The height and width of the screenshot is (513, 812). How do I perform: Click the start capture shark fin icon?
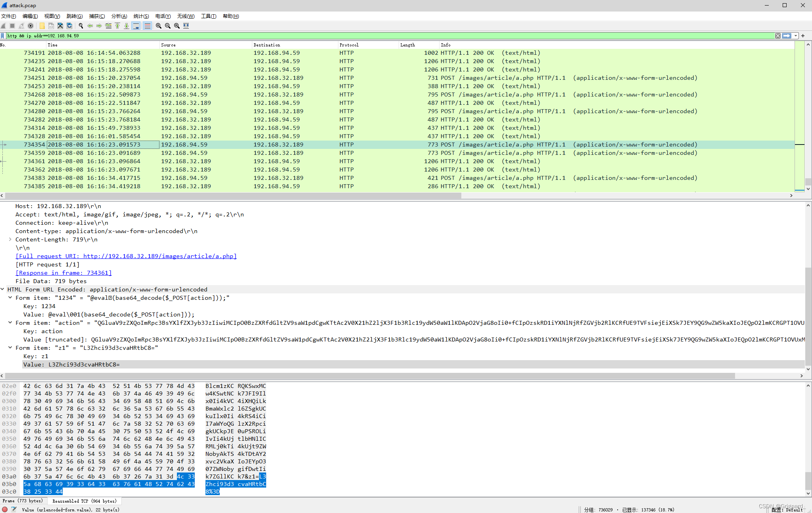[x=4, y=26]
